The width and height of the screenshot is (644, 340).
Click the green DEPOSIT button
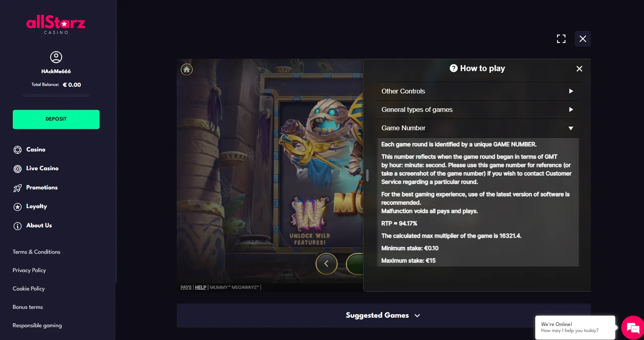tap(56, 119)
